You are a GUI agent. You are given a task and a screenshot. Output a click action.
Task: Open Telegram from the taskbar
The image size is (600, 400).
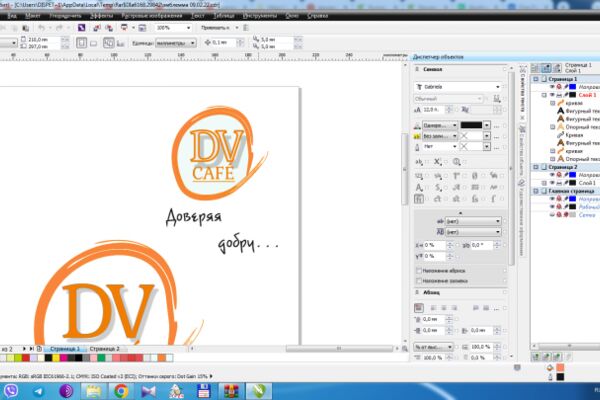pyautogui.click(x=39, y=391)
